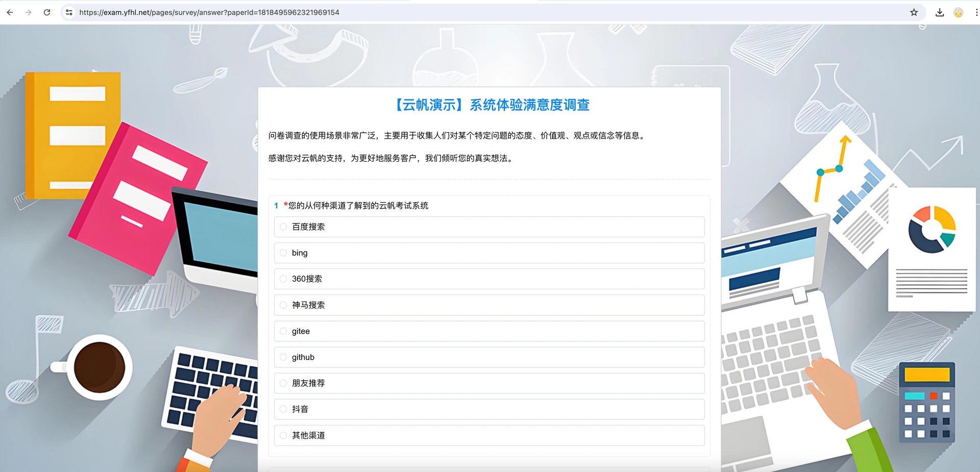Screen dimensions: 980x472
Task: Pick the 抖音 radio option
Action: (x=489, y=409)
